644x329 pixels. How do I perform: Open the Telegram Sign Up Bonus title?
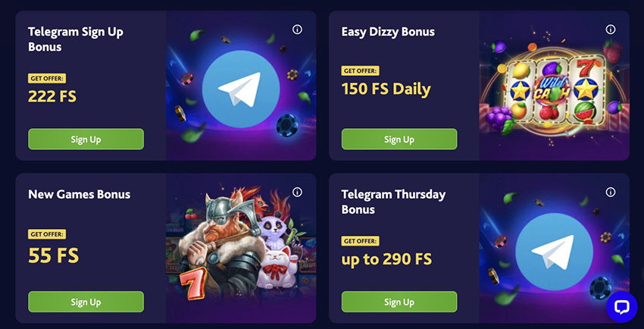coord(76,39)
